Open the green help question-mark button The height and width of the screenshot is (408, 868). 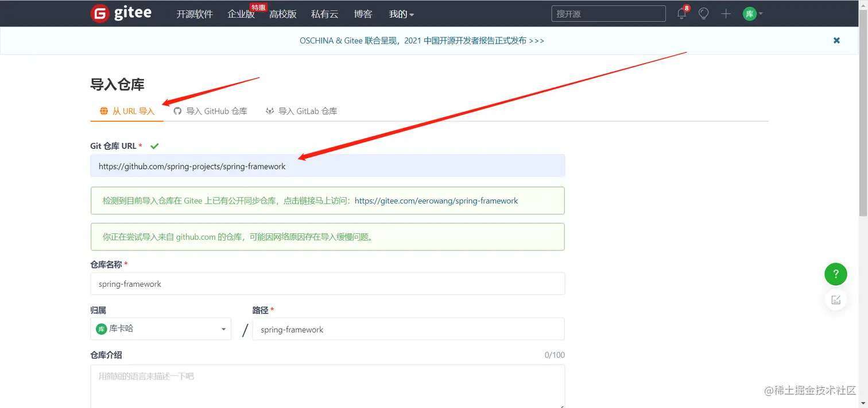click(x=836, y=274)
